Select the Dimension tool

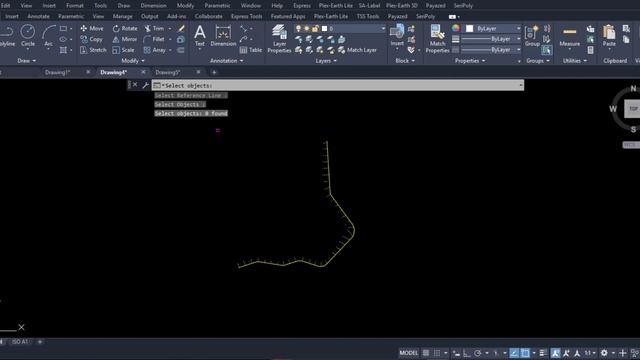coord(223,35)
